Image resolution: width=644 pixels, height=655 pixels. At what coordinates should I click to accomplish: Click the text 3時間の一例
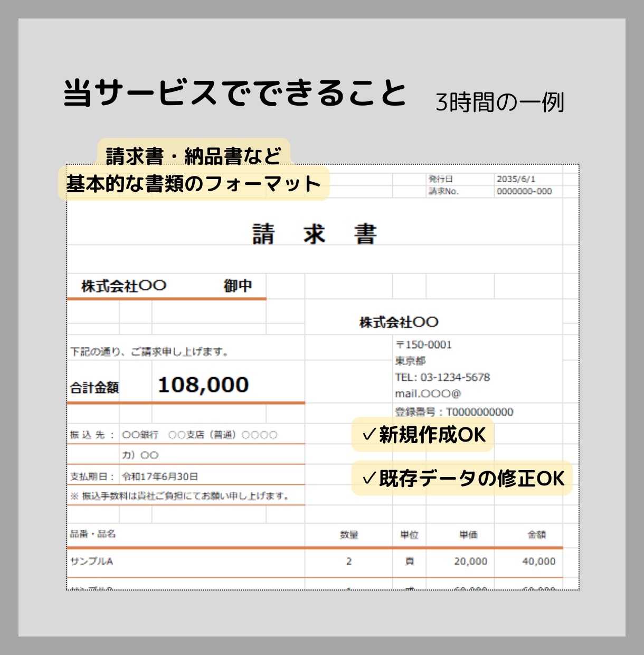click(500, 102)
